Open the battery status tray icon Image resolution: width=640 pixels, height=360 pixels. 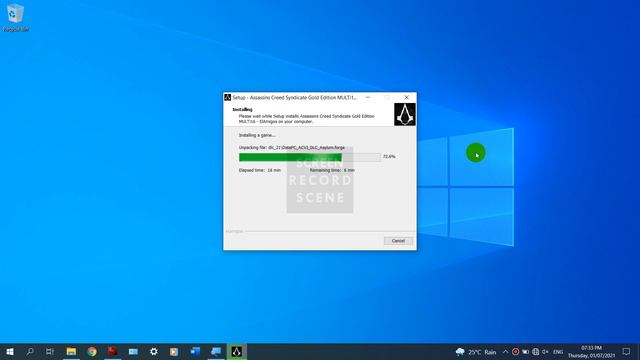[x=525, y=352]
